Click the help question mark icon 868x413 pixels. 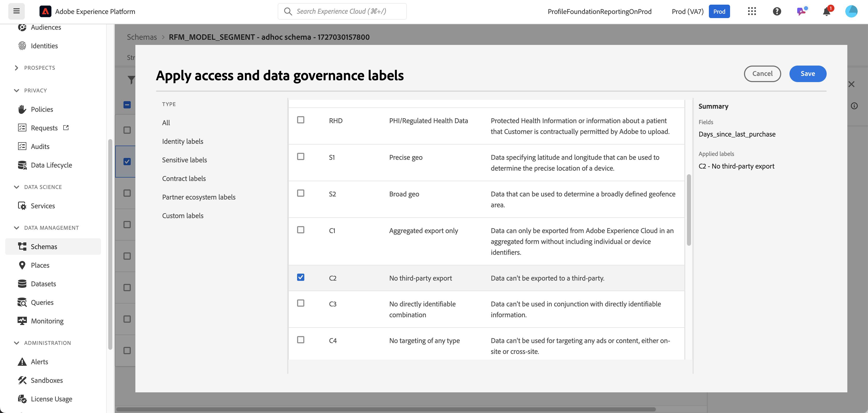coord(777,11)
